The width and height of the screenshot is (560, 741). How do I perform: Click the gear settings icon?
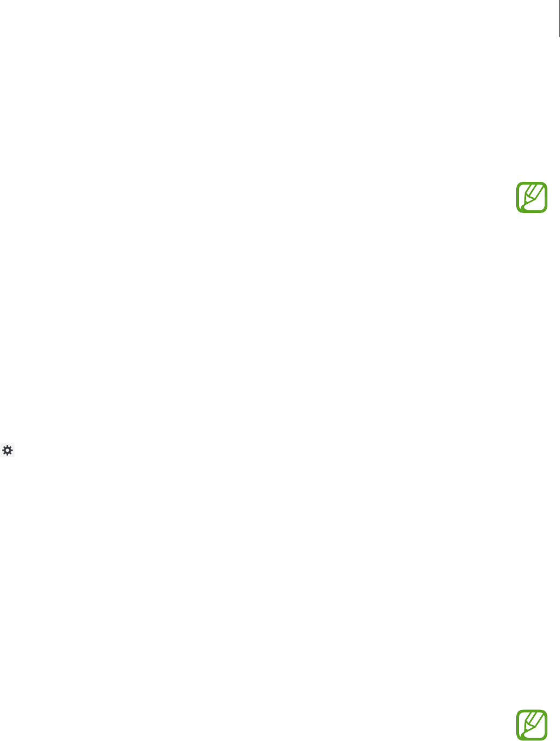coord(8,451)
